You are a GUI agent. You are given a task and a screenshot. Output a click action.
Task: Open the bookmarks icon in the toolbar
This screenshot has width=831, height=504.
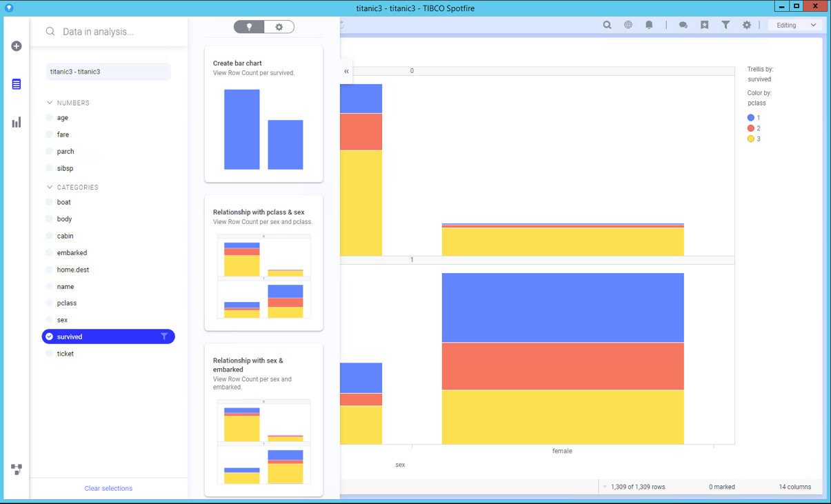click(x=704, y=24)
